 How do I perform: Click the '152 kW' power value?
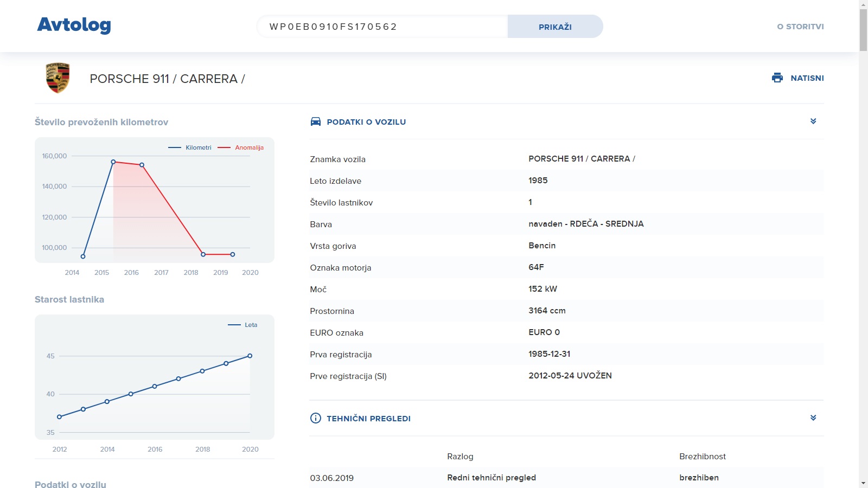[x=542, y=289]
